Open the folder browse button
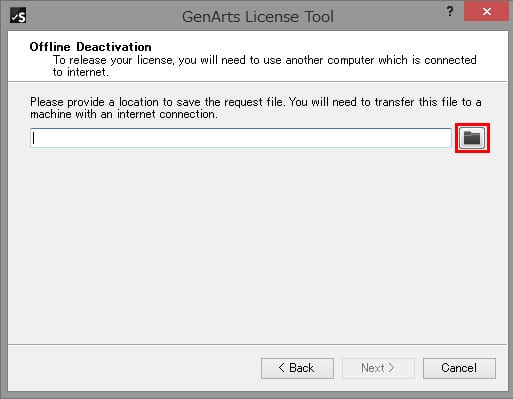 point(472,138)
